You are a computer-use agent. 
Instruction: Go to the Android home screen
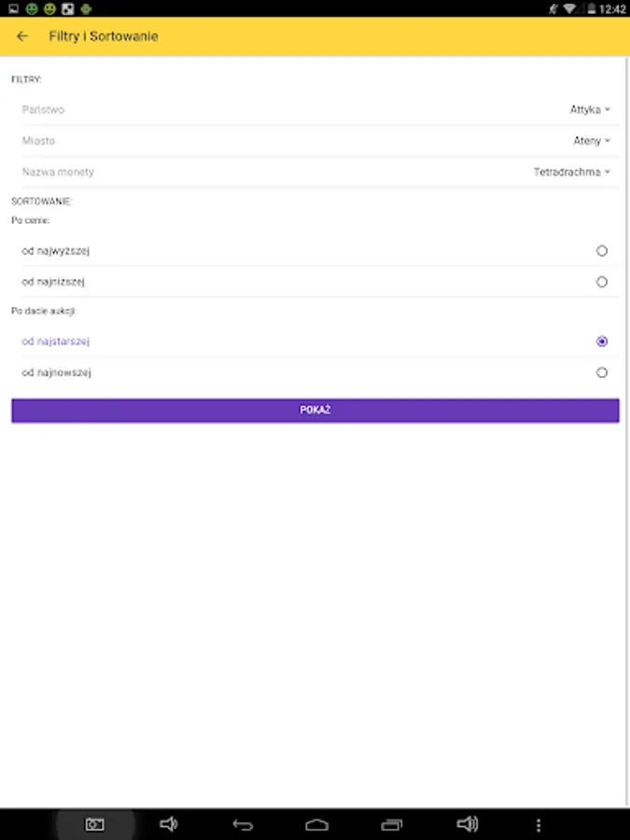pyautogui.click(x=317, y=824)
